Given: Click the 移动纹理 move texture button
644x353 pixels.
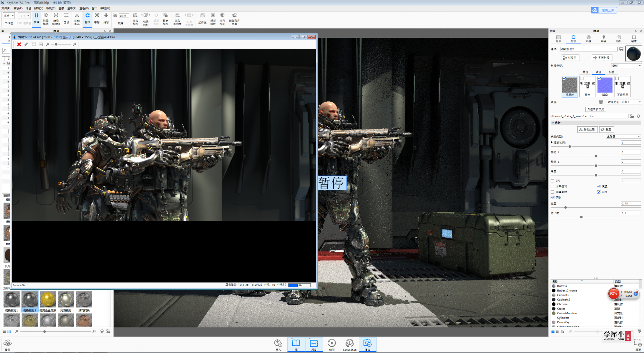Looking at the screenshot, I should tap(587, 129).
